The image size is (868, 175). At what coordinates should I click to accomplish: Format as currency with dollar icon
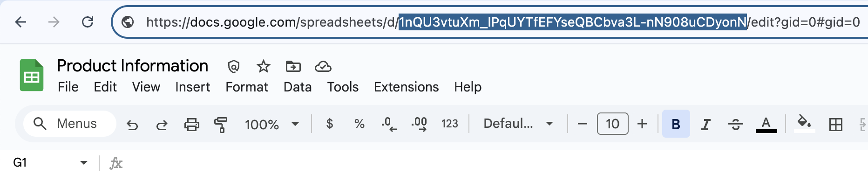coord(330,124)
